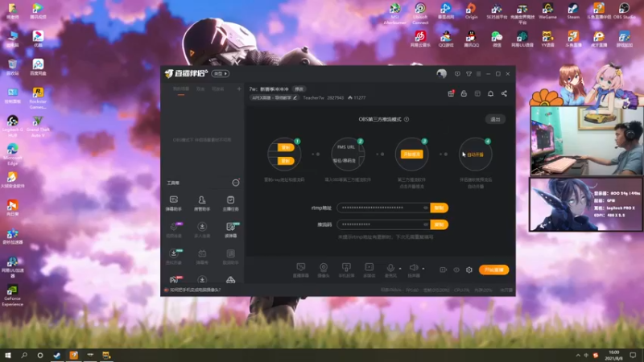
Task: Click the rtmp address input field
Action: tap(383, 208)
